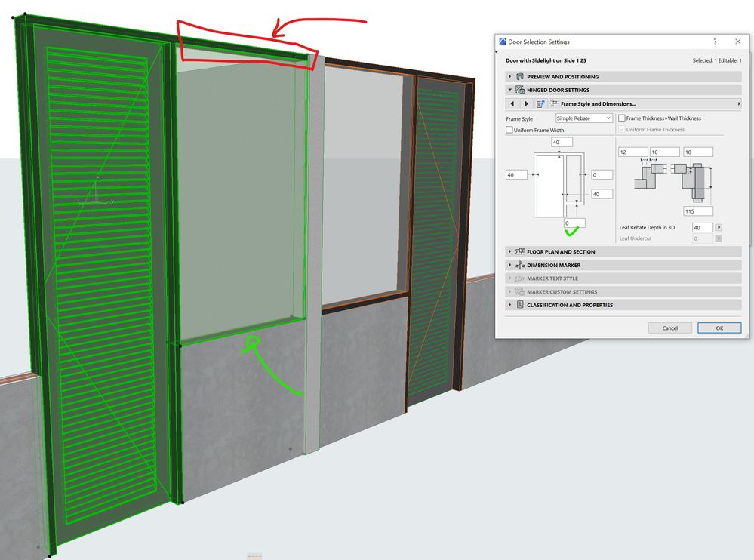Toggle Uniform Frame Thickness checkbox

tap(622, 129)
